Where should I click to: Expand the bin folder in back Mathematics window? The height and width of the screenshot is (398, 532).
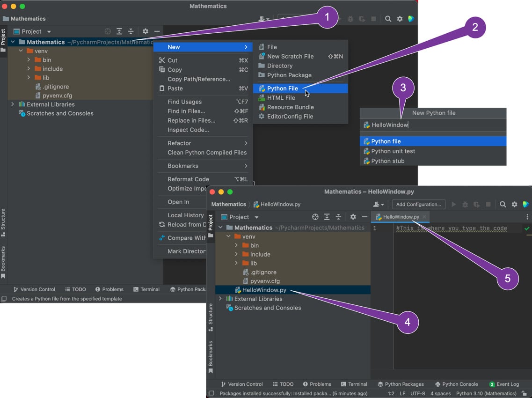coord(29,60)
